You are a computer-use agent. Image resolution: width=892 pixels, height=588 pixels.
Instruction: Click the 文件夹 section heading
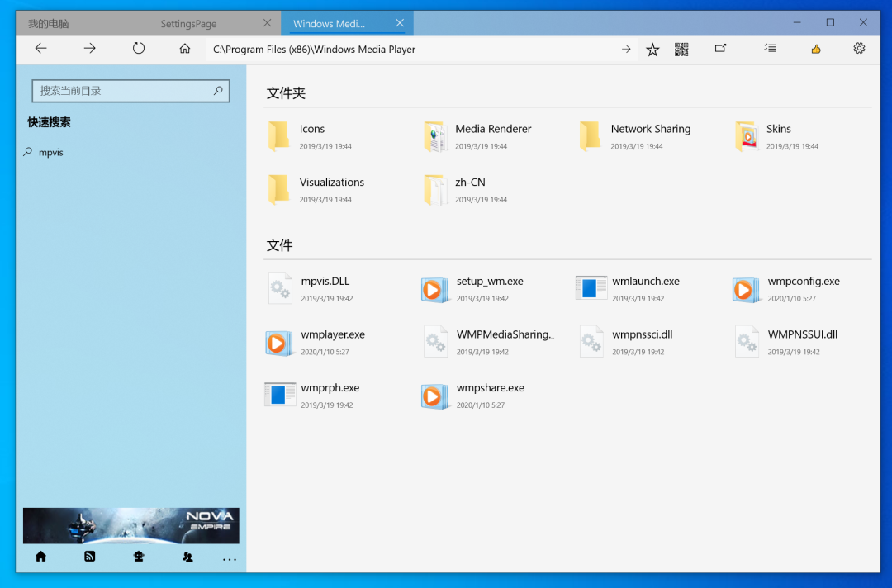click(x=286, y=93)
